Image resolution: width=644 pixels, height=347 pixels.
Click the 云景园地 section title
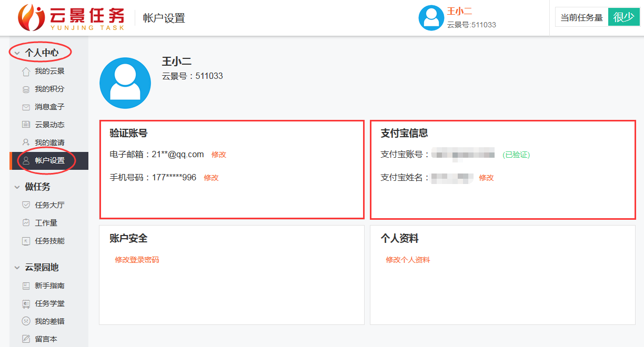tap(42, 268)
